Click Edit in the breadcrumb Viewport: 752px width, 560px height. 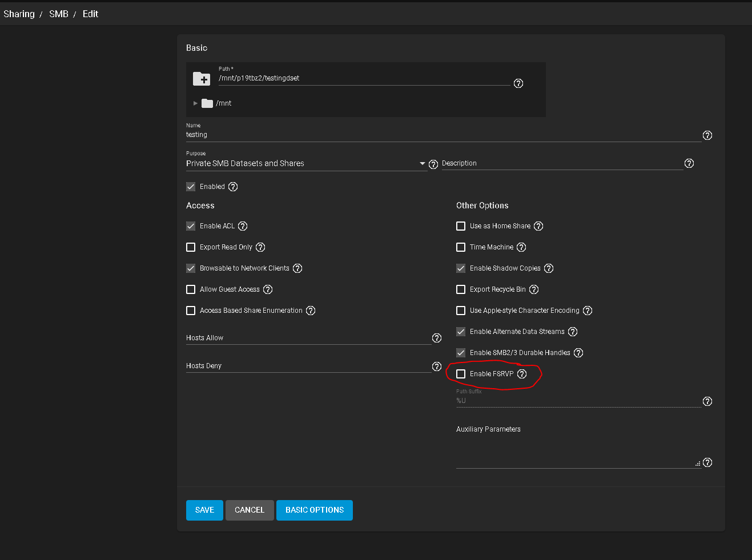click(x=90, y=14)
